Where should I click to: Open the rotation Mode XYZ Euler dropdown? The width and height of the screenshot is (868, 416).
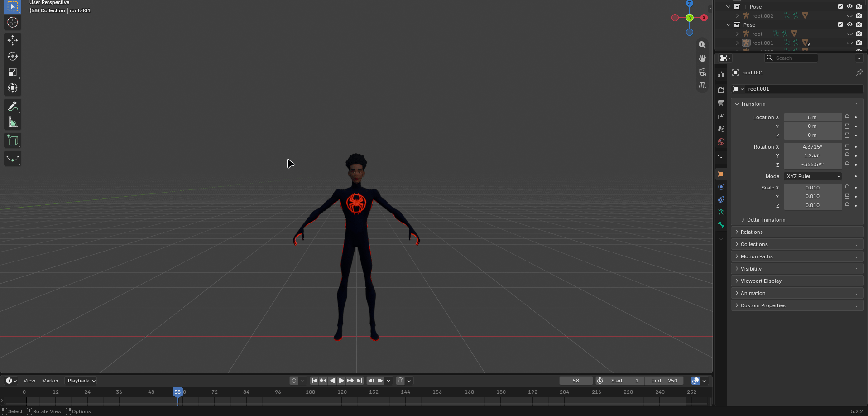pyautogui.click(x=813, y=176)
